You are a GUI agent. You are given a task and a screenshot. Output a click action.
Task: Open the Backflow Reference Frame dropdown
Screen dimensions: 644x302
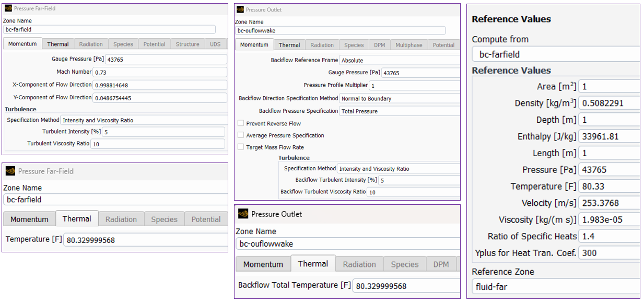(x=400, y=60)
